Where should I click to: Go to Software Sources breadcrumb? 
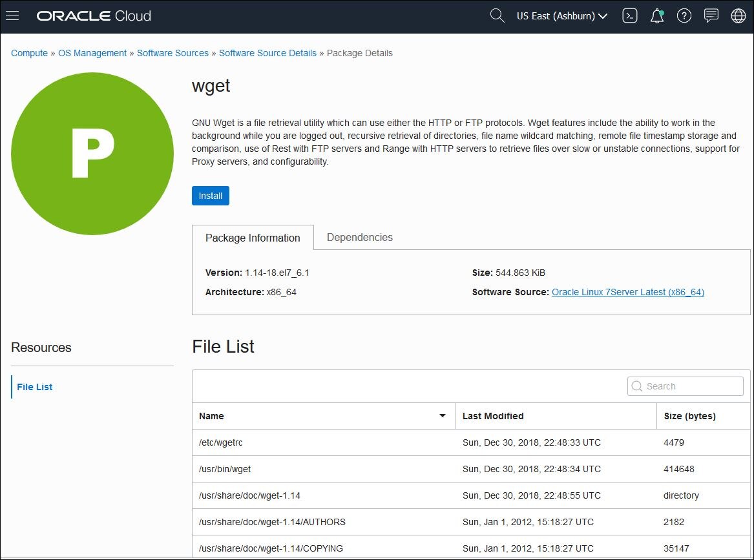point(173,53)
